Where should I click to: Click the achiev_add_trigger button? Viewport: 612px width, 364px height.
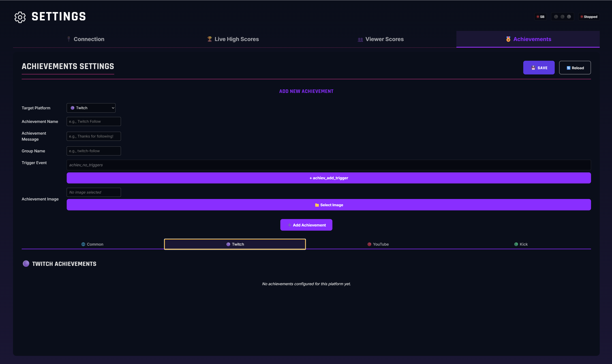click(x=328, y=178)
